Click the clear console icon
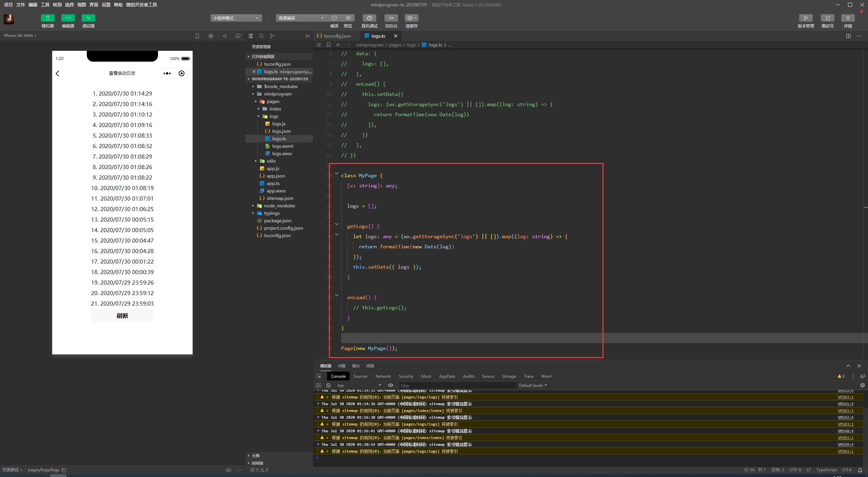 coord(328,385)
